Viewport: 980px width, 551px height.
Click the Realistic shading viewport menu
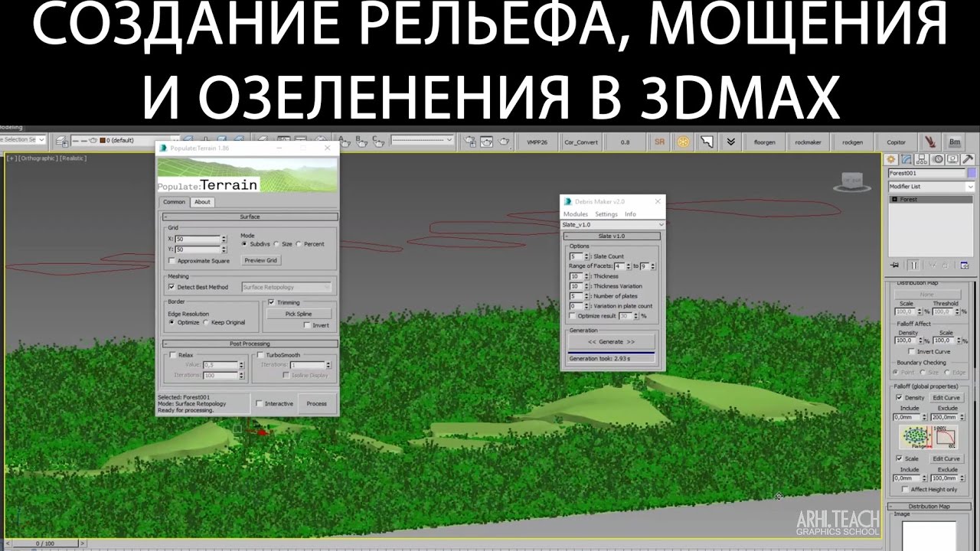[x=72, y=158]
